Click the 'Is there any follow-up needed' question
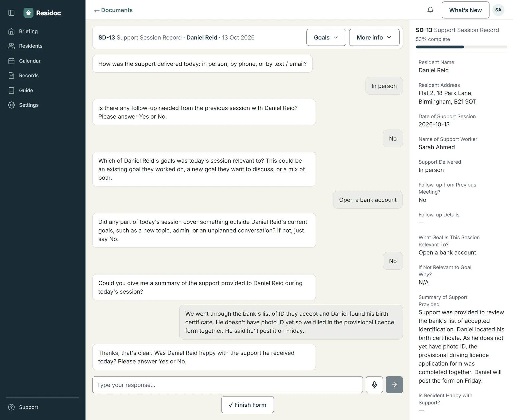 coord(204,112)
